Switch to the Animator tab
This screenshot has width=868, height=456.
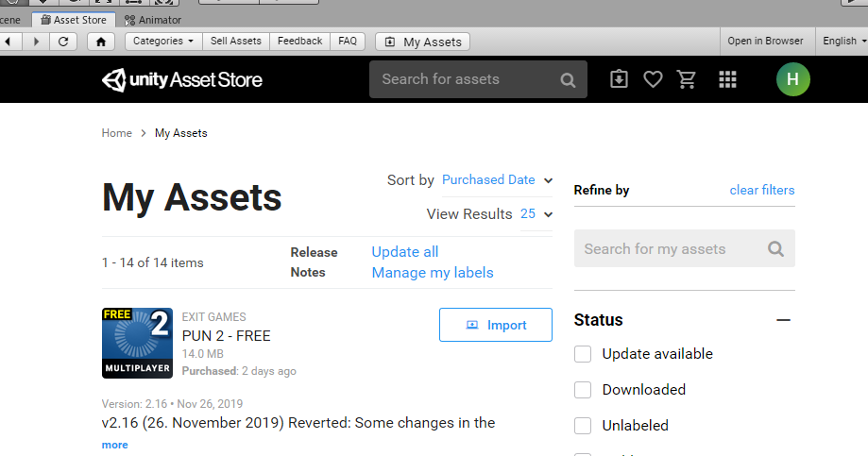tap(153, 20)
